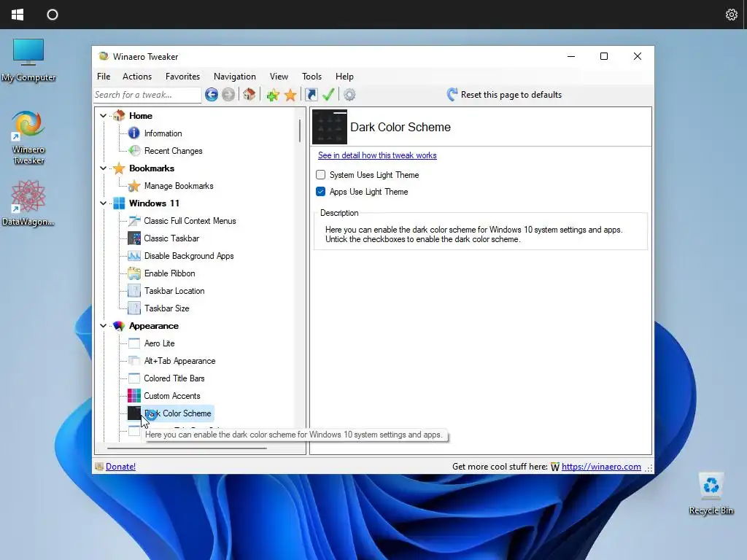Screen dimensions: 747x560
Task: Select Manage Bookmarks in the tree
Action: coord(179,186)
